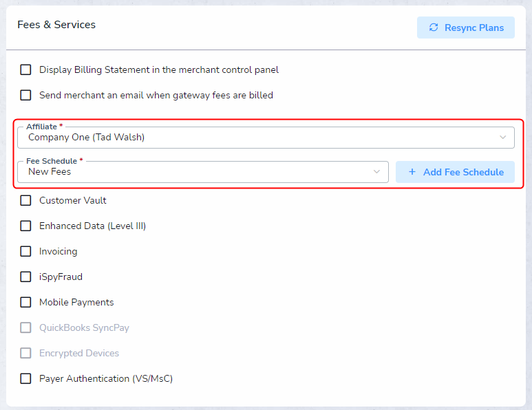Check Send merchant an email option

pyautogui.click(x=25, y=96)
